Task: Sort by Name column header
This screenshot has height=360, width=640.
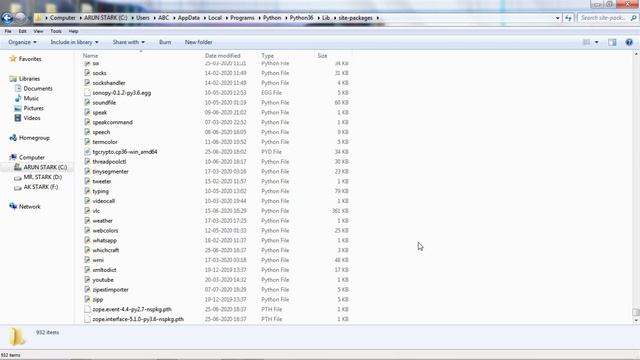Action: pyautogui.click(x=90, y=56)
